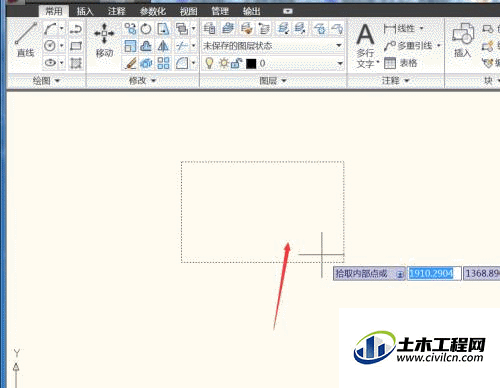
Task: Toggle layer 0 lock padlock icon
Action: coord(236,63)
